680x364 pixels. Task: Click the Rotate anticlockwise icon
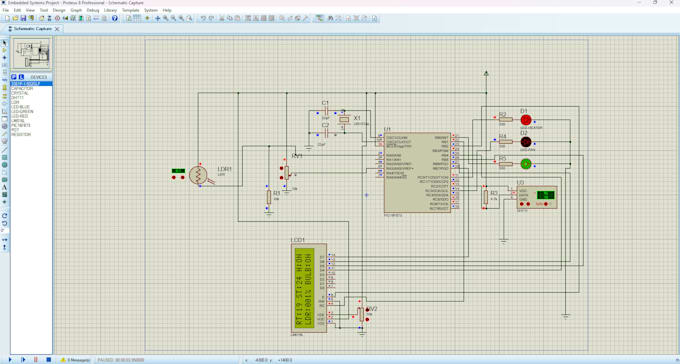(x=4, y=223)
